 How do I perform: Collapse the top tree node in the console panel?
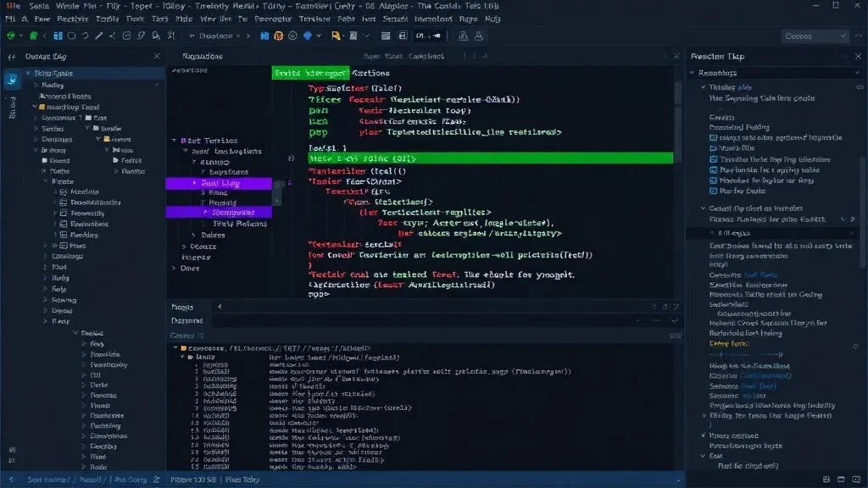point(175,348)
